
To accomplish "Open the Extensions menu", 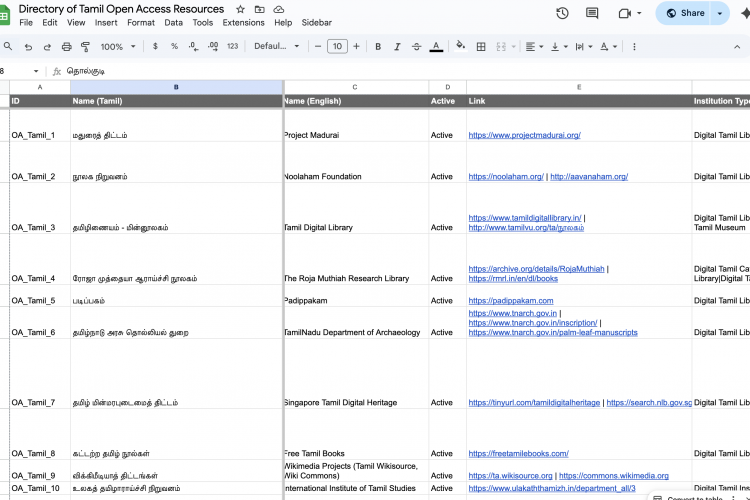I will click(x=243, y=22).
